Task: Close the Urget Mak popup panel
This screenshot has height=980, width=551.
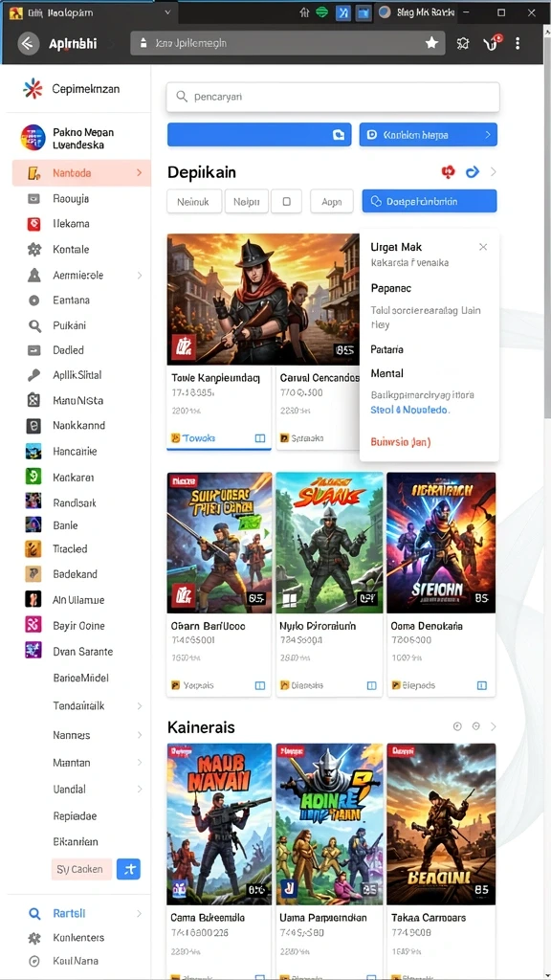Action: coord(483,247)
